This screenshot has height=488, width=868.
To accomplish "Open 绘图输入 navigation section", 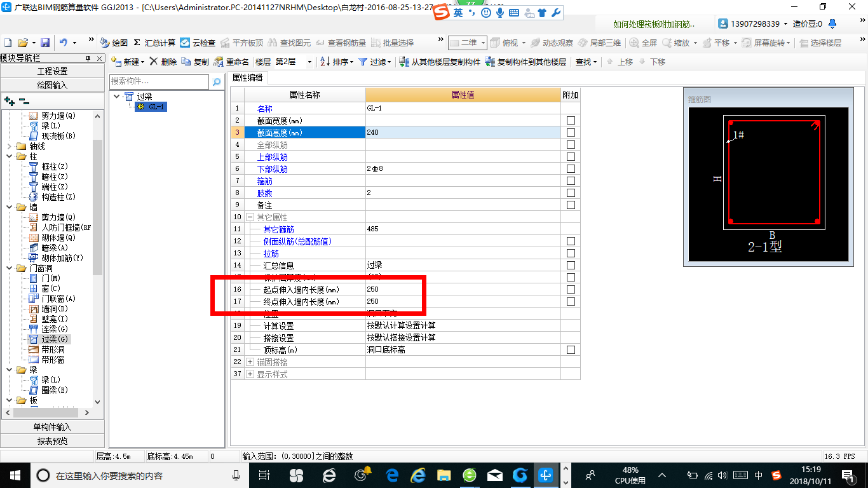I will (52, 85).
